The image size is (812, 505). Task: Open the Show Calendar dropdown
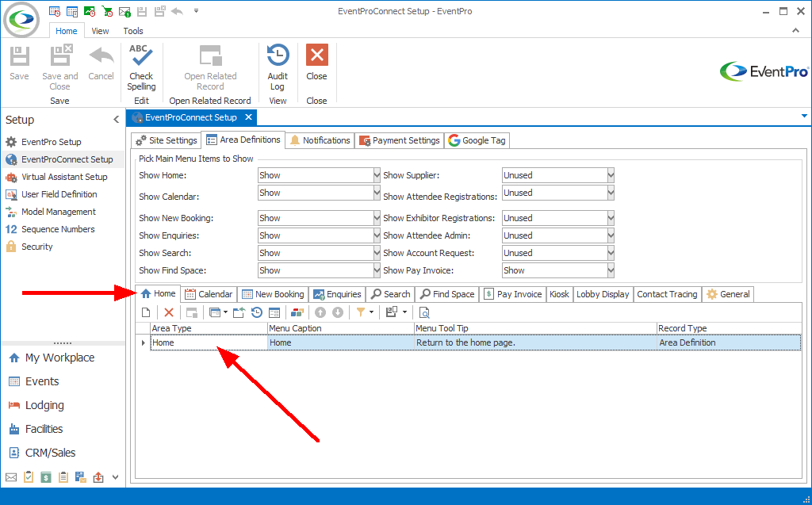[377, 193]
